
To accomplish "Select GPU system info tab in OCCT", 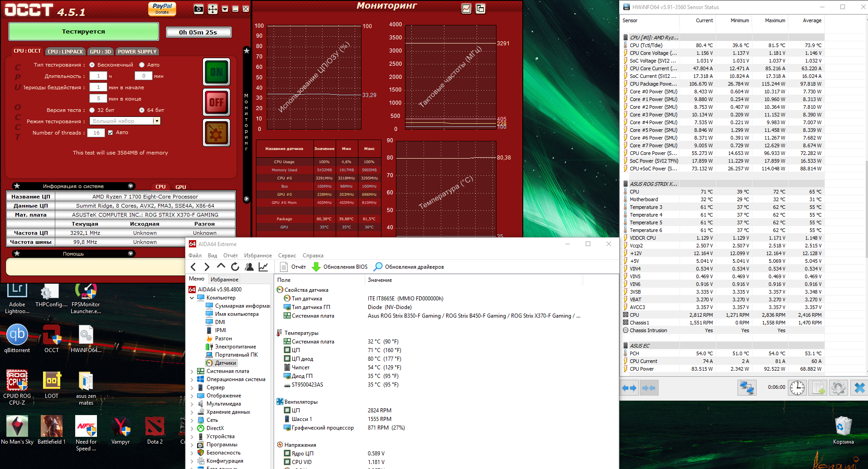I will 181,187.
